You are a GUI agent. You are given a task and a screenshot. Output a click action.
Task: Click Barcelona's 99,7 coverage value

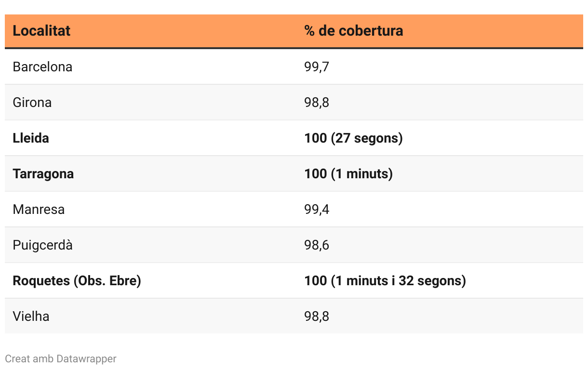coord(317,66)
